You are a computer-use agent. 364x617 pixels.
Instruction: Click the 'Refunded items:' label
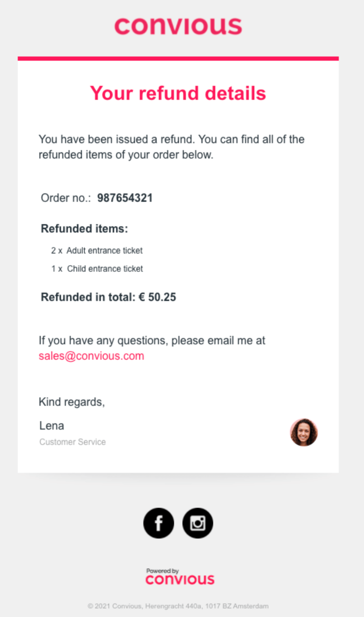[84, 228]
